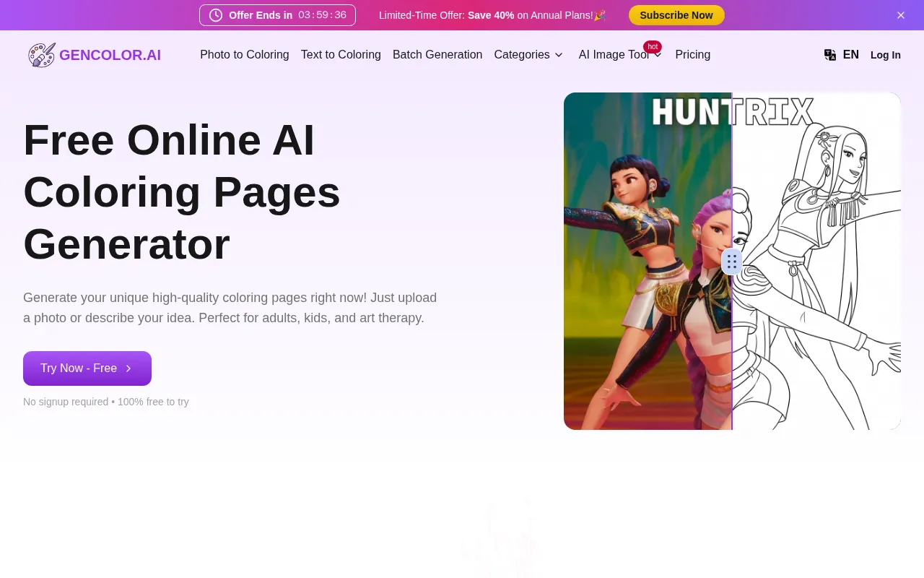Click the line-art coloring page side
The image size is (924, 578).
816,262
